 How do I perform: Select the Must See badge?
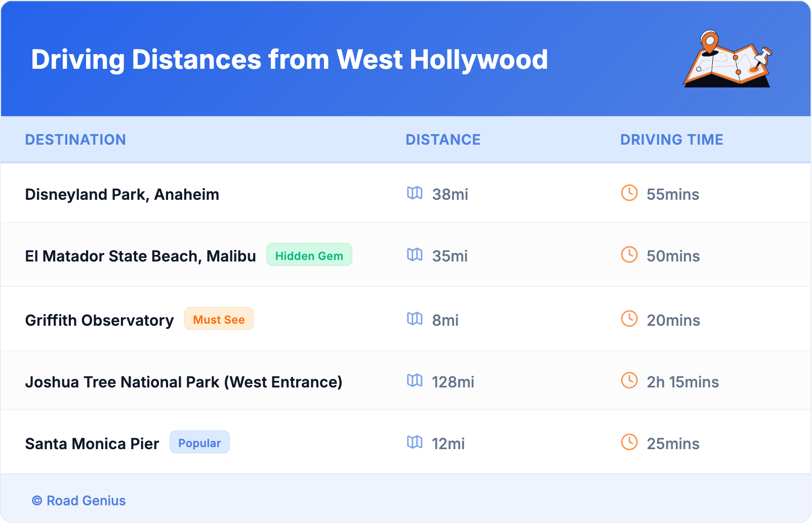pyautogui.click(x=219, y=319)
